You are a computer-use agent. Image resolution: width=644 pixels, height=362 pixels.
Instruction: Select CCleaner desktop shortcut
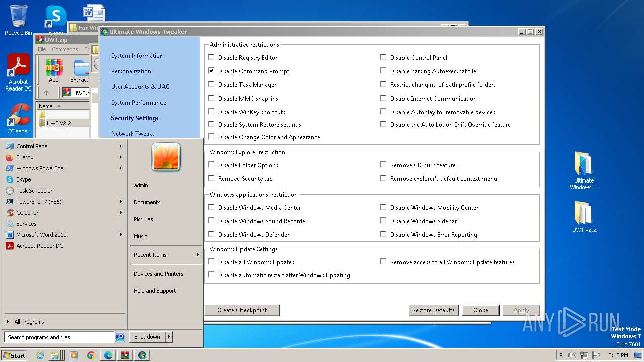pos(18,119)
